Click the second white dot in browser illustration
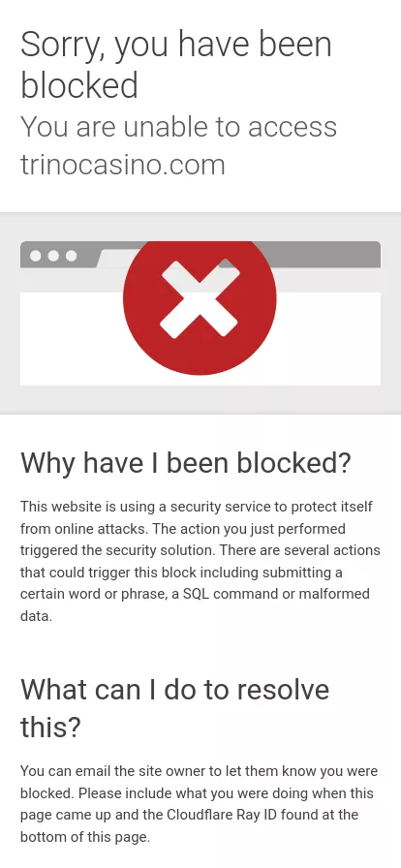401x868 pixels. 53,256
